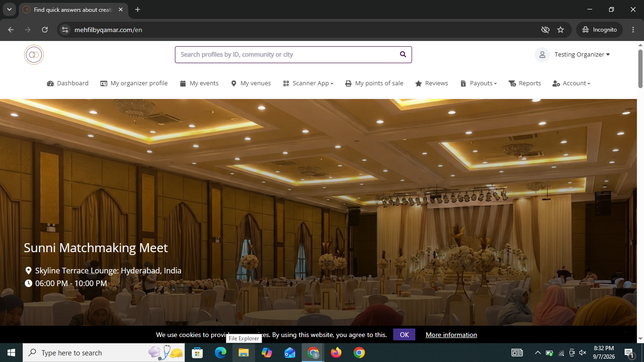644x362 pixels.
Task: Open File Explorer from the taskbar
Action: pos(243,353)
